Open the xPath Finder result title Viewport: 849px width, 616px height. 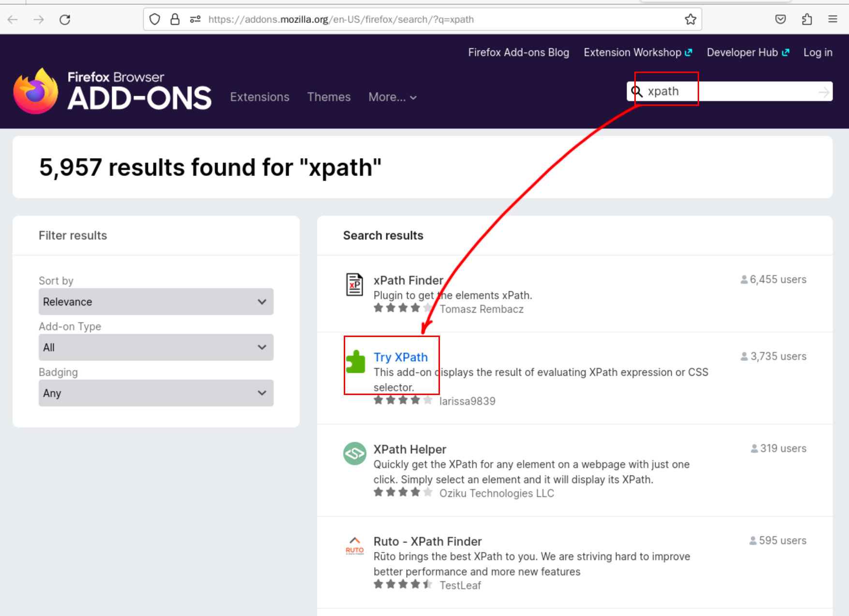[x=408, y=280]
